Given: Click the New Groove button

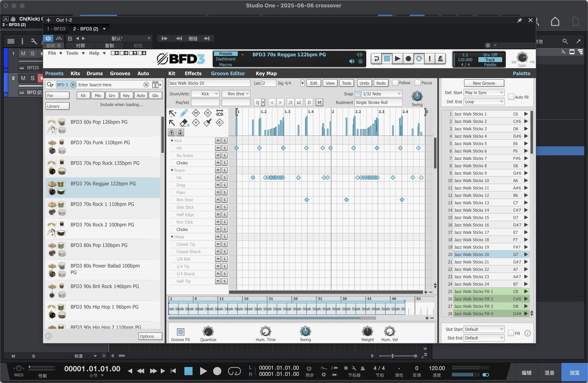Looking at the screenshot, I should 484,83.
